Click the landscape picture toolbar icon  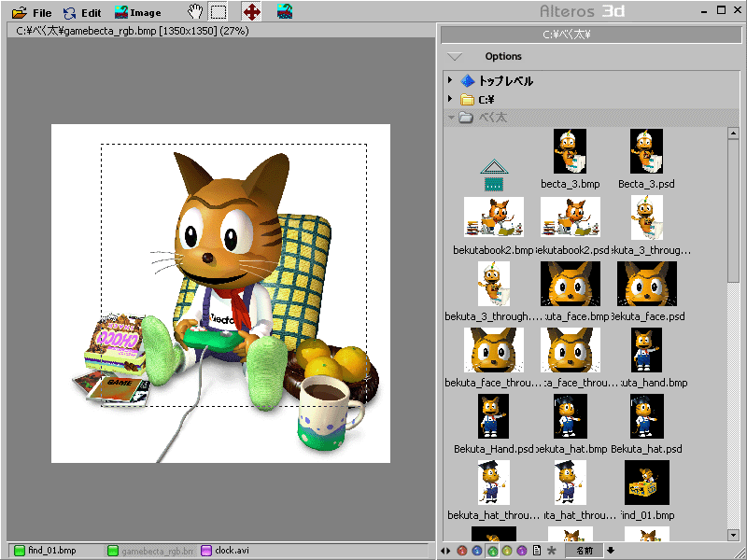point(285,12)
